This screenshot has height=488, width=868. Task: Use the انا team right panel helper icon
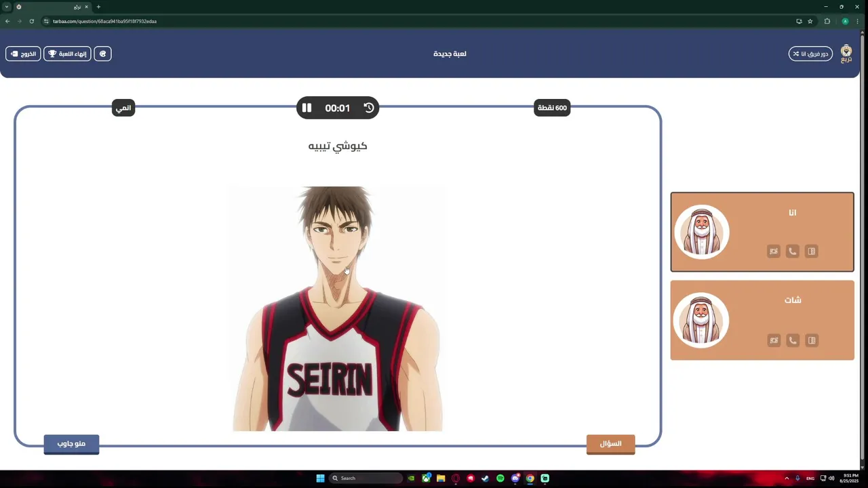coord(811,251)
